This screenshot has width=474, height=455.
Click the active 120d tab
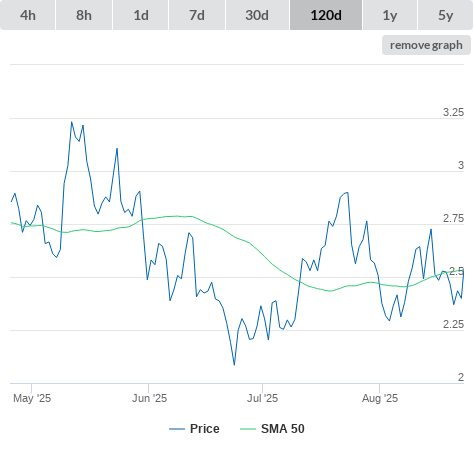point(326,15)
